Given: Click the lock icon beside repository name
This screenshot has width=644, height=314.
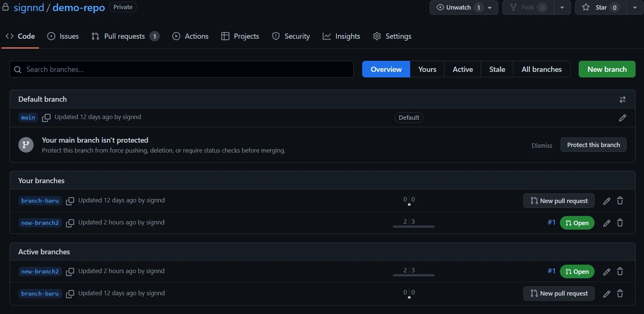Looking at the screenshot, I should (x=6, y=7).
